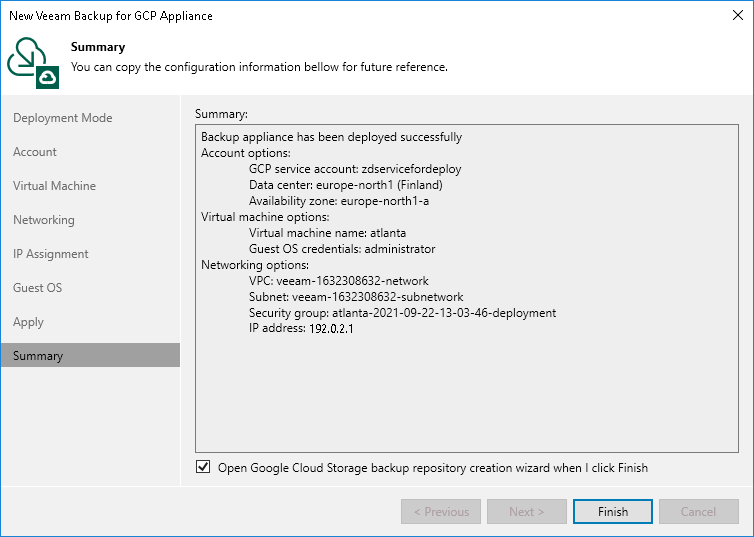
Task: Click the disabled Cancel button
Action: point(698,512)
